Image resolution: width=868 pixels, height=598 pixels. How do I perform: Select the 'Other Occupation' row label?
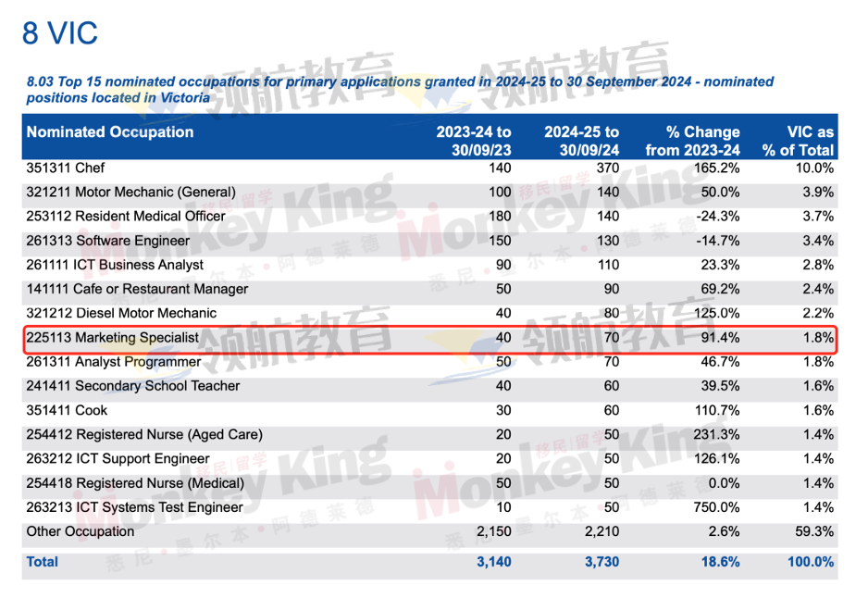(81, 531)
